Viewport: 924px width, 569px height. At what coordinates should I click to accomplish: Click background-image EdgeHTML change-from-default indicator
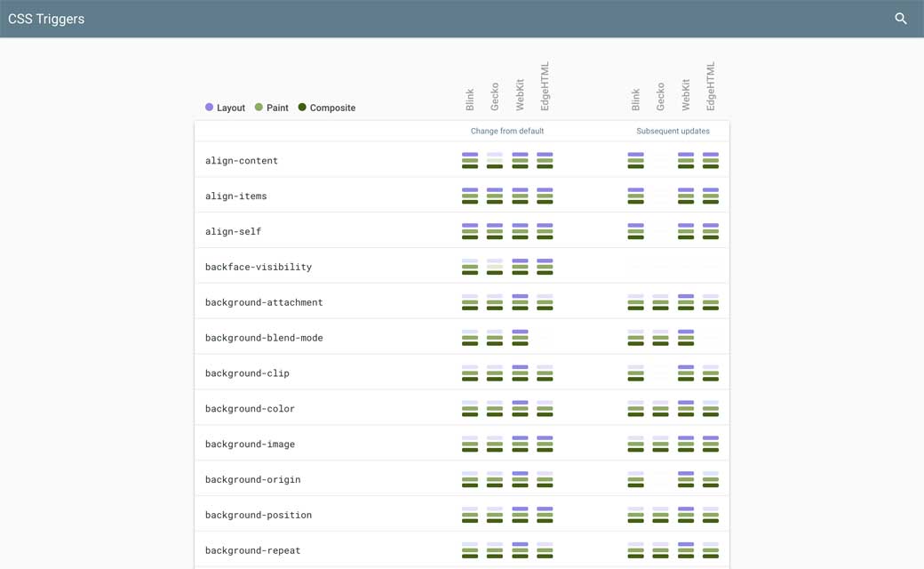[545, 444]
